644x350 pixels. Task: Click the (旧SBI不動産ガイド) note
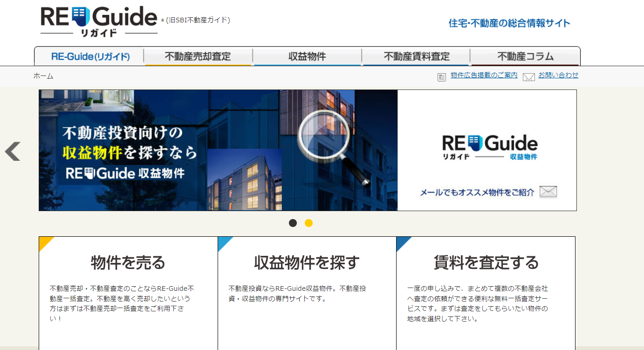tap(198, 20)
